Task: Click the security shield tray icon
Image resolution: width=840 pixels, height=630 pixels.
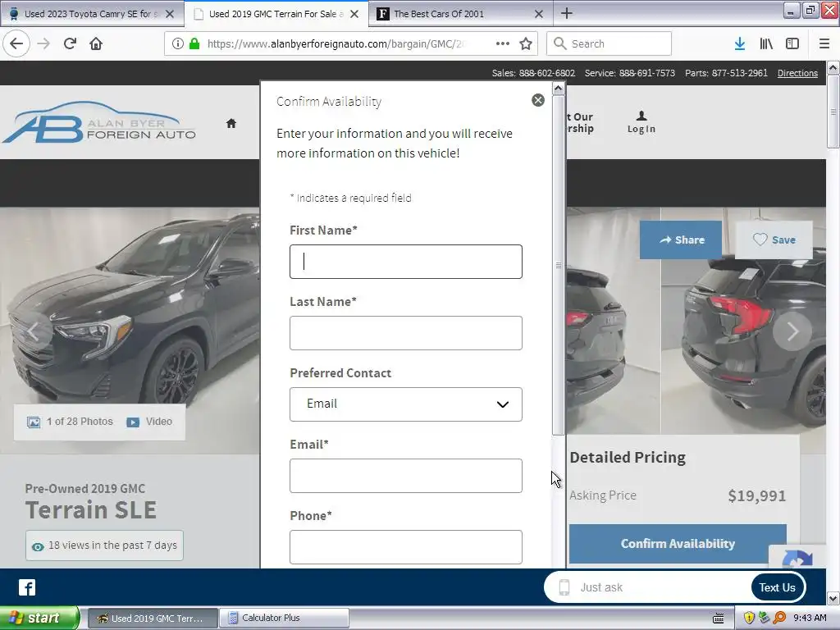Action: (749, 618)
